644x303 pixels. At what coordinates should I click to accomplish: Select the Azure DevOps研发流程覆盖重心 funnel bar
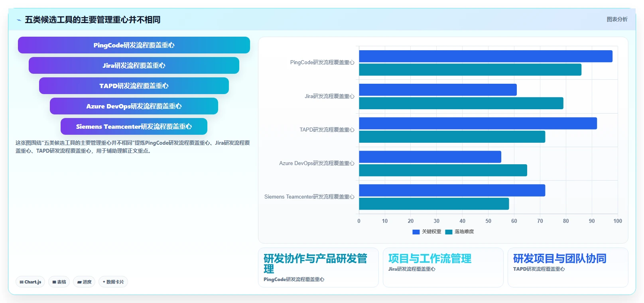134,106
